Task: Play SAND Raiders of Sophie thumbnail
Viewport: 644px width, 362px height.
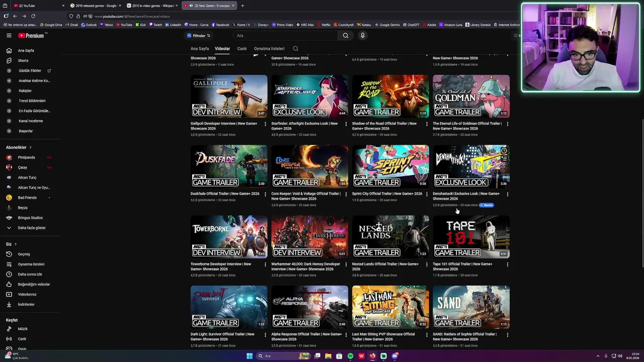Action: click(x=471, y=307)
